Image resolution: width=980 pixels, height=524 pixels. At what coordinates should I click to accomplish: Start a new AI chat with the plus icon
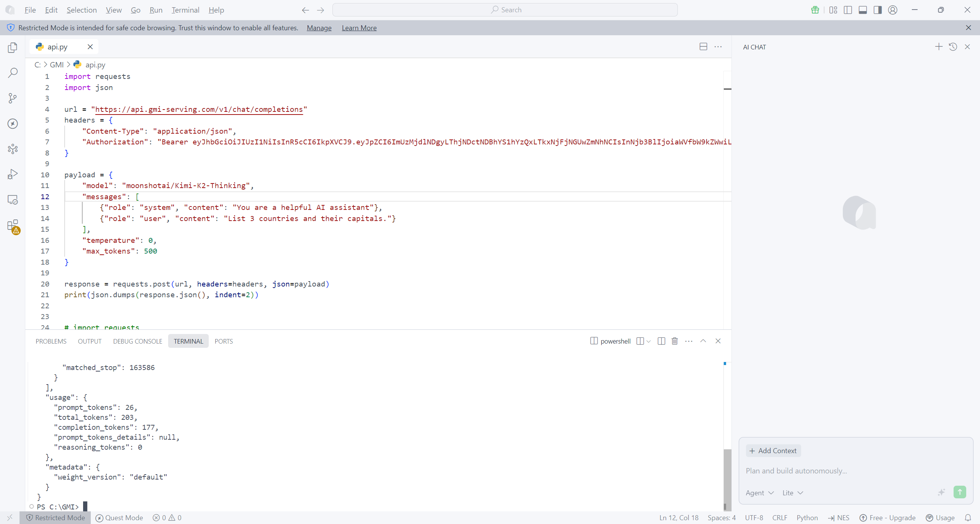939,47
